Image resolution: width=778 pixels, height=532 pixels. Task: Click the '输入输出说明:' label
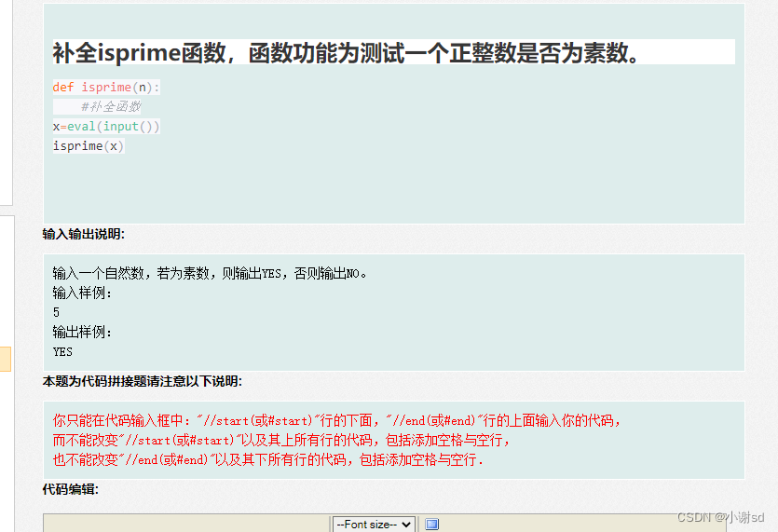(x=83, y=234)
